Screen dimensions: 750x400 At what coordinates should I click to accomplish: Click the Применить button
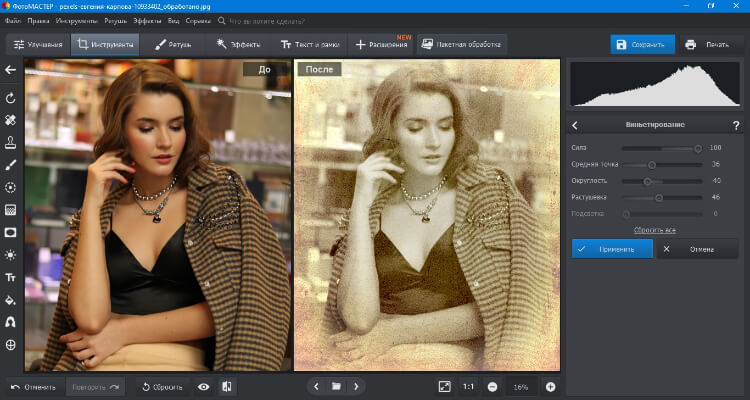tap(612, 248)
